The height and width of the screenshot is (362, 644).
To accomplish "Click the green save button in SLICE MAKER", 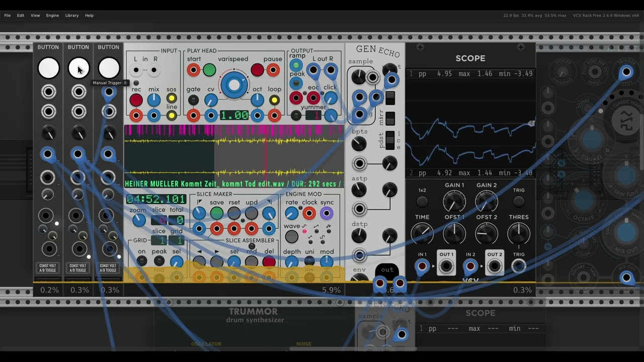I will [x=216, y=213].
